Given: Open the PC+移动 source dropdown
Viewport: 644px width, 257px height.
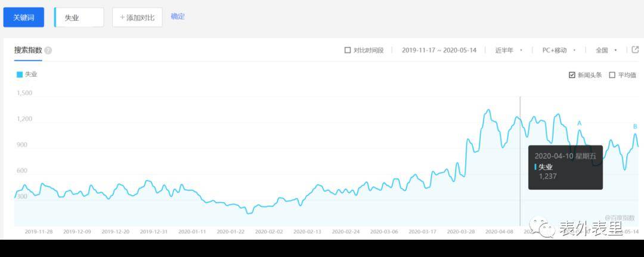Looking at the screenshot, I should click(558, 50).
